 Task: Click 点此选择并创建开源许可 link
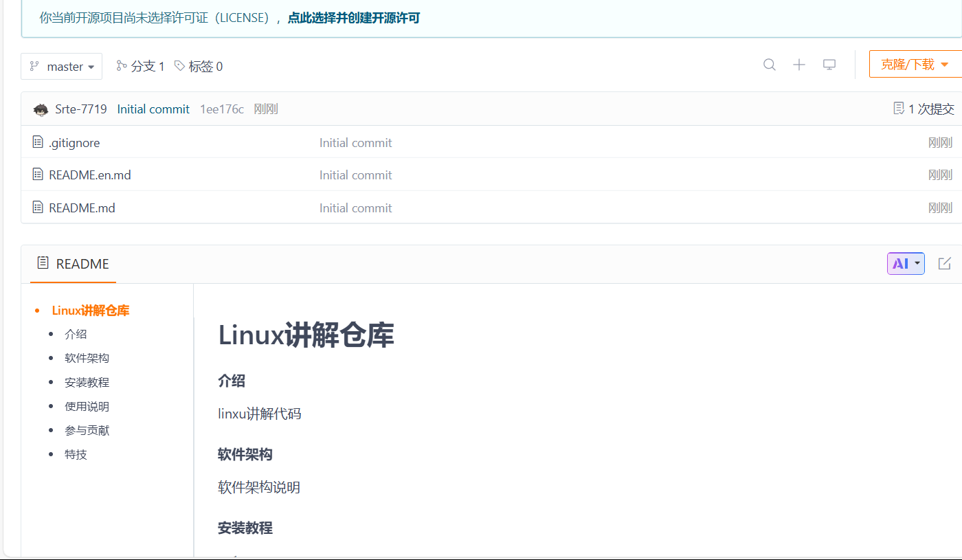pyautogui.click(x=353, y=18)
